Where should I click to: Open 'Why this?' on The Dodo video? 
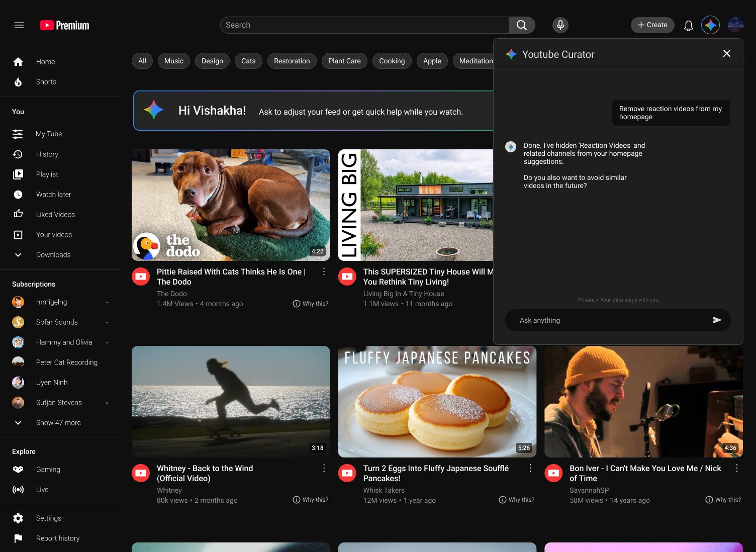click(x=310, y=304)
